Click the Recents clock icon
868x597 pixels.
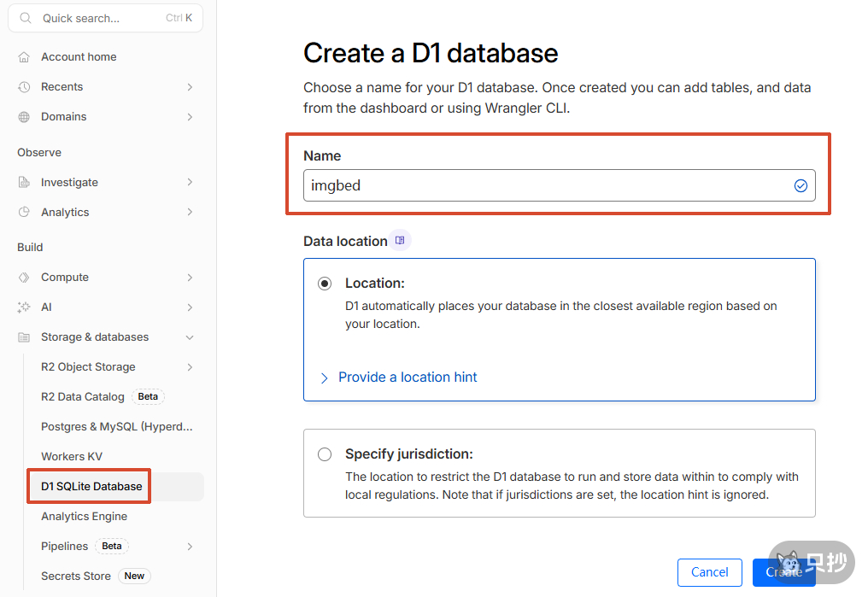pyautogui.click(x=24, y=87)
